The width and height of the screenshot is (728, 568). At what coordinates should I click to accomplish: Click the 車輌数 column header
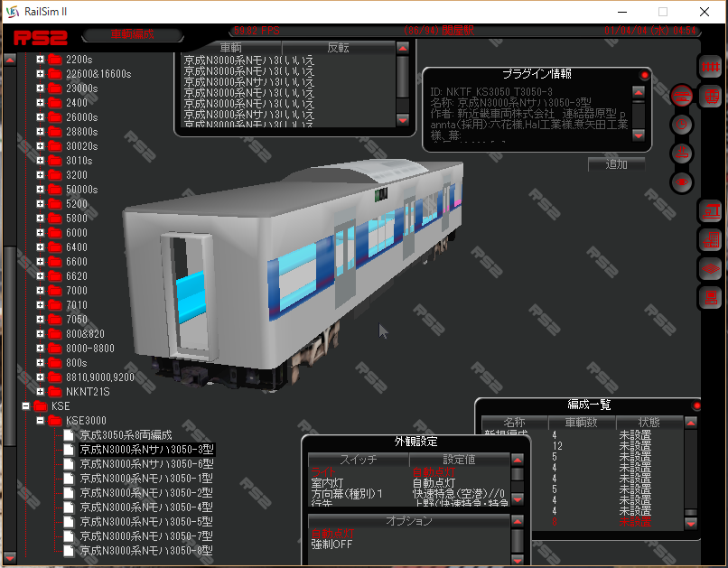[582, 423]
